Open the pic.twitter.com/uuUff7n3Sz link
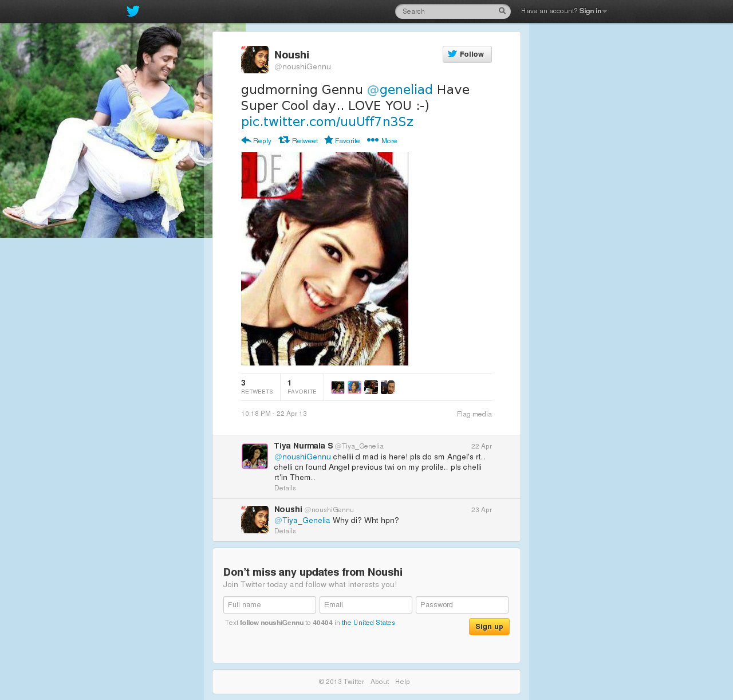 (327, 122)
